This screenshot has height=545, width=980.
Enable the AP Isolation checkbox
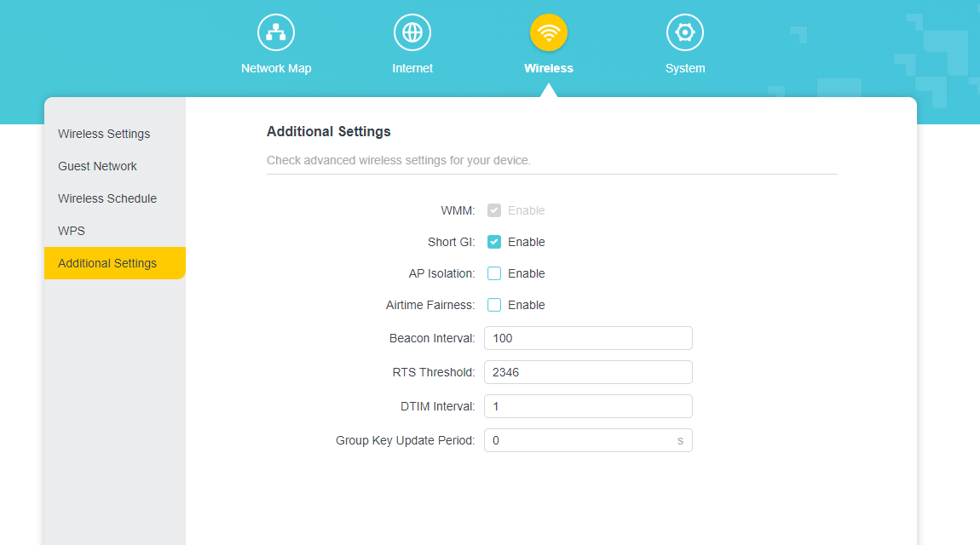[x=494, y=273]
